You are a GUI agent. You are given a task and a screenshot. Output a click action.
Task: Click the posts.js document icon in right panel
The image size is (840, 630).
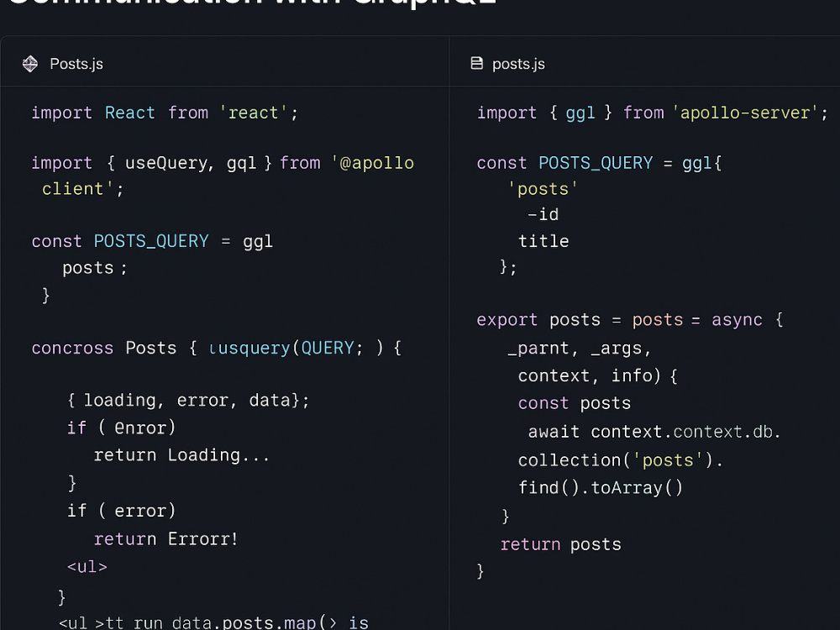pos(477,63)
